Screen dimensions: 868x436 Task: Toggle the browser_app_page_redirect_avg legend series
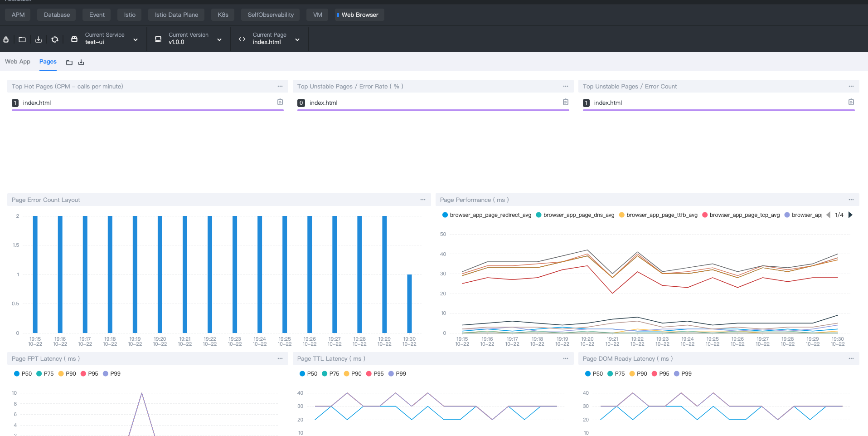click(x=486, y=215)
